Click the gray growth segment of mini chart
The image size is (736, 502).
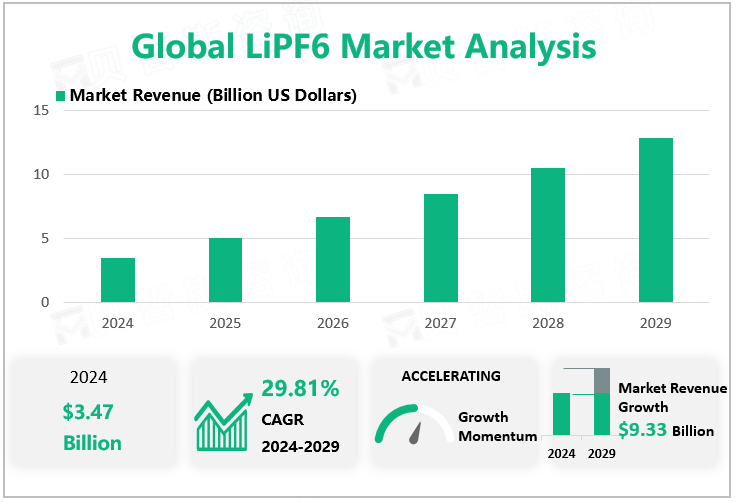602,380
